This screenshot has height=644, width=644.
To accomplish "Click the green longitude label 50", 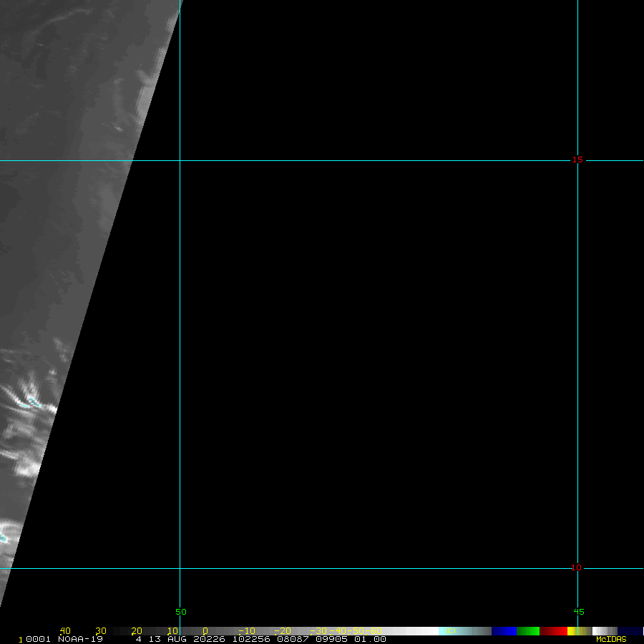I will point(180,612).
